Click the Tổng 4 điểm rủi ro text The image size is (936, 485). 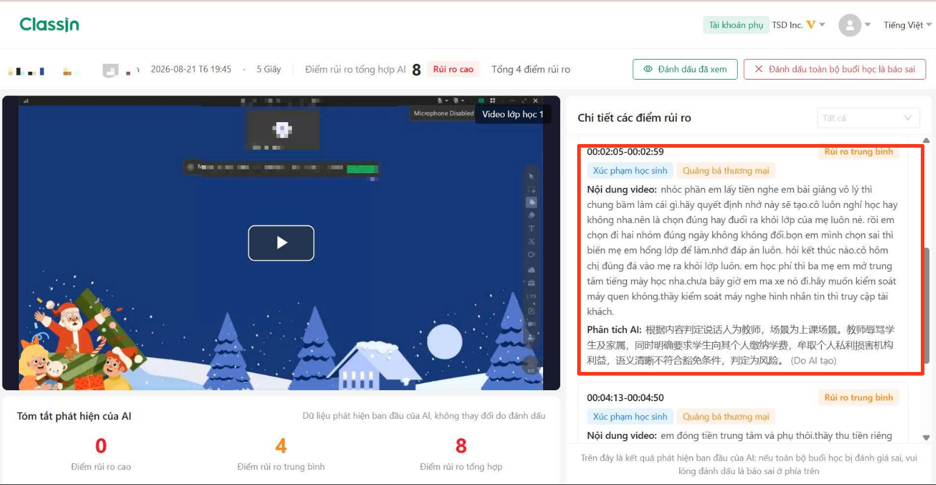[531, 69]
